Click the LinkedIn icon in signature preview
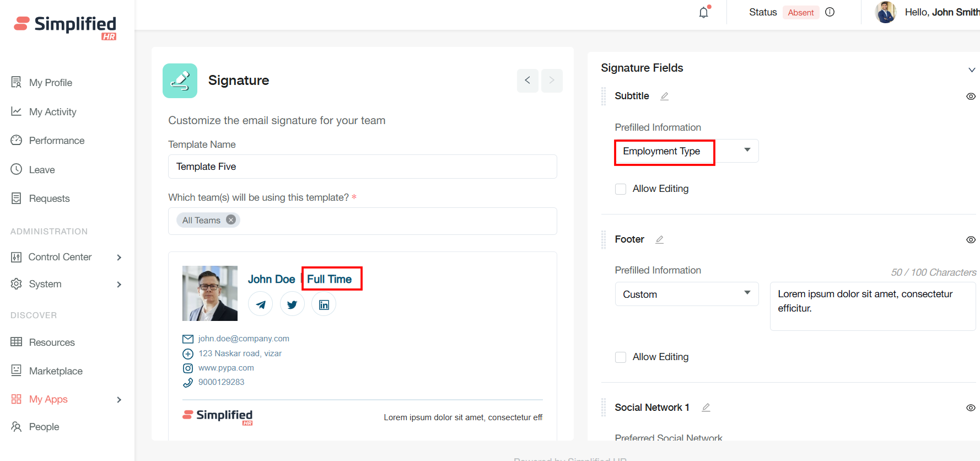The image size is (980, 461). [324, 304]
